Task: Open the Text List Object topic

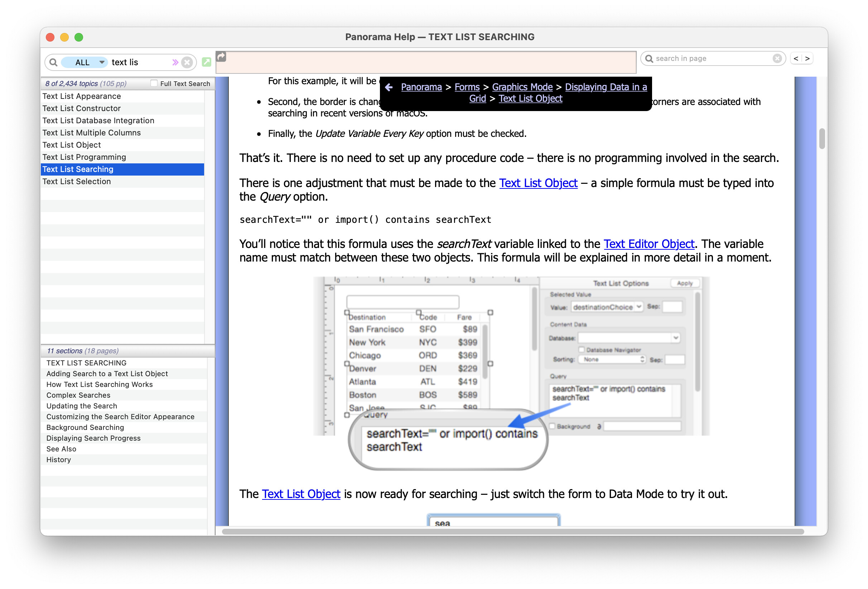Action: pos(122,145)
